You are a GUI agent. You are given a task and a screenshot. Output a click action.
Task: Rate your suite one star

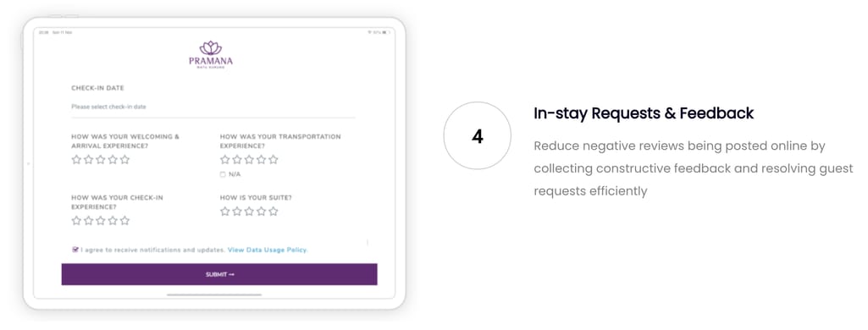pyautogui.click(x=224, y=212)
